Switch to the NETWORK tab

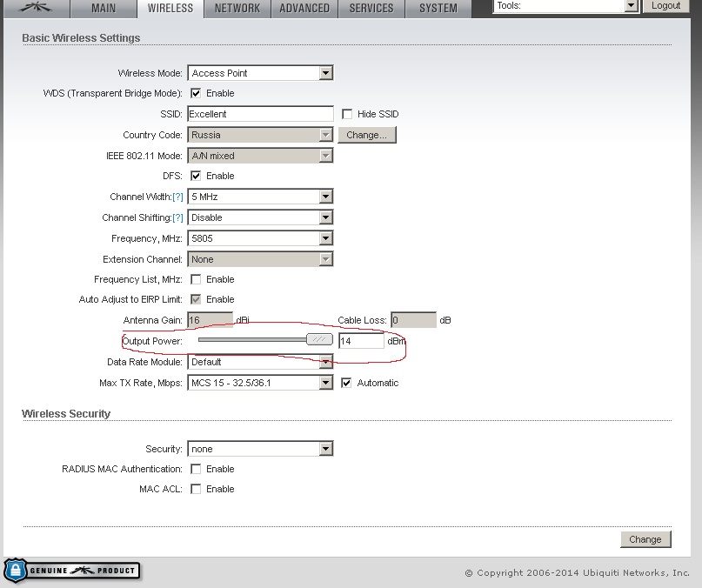pyautogui.click(x=237, y=9)
